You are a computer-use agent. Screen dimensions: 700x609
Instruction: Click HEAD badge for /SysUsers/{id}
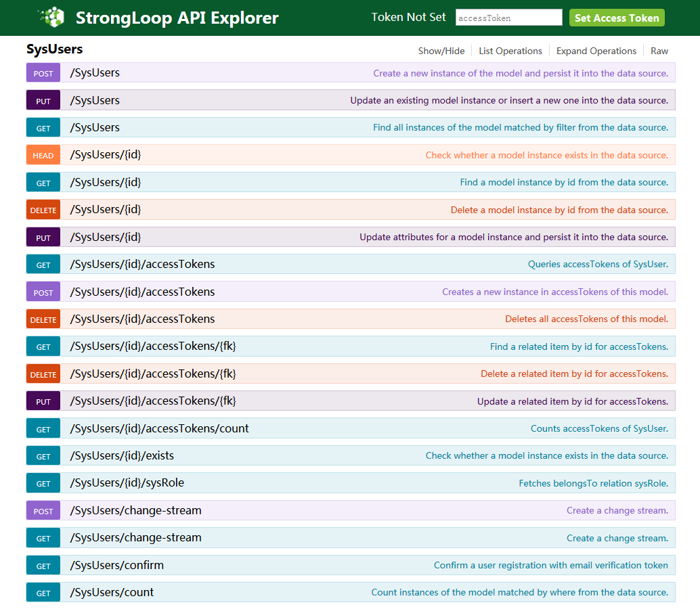coord(43,155)
